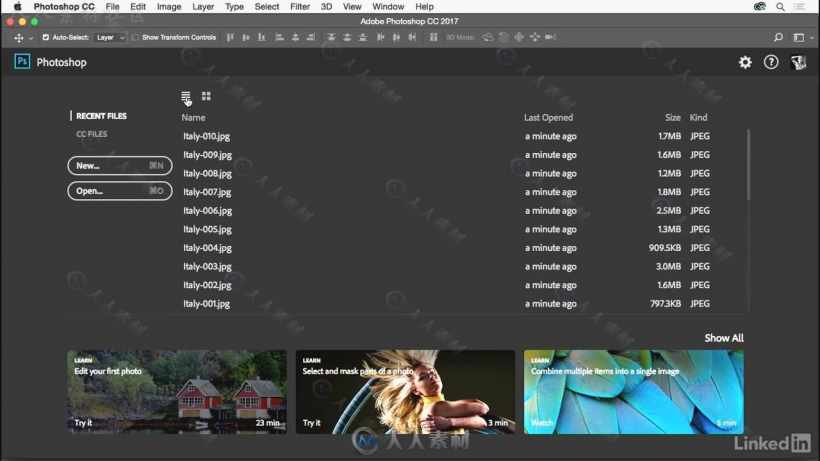Open workspace switcher dropdown
This screenshot has height=461, width=820.
802,38
